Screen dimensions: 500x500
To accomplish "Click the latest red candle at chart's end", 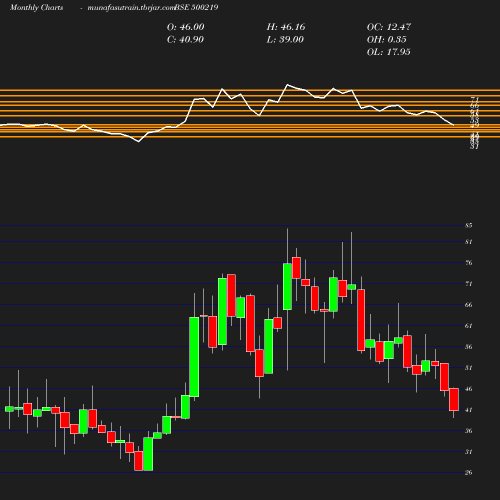I will (454, 399).
